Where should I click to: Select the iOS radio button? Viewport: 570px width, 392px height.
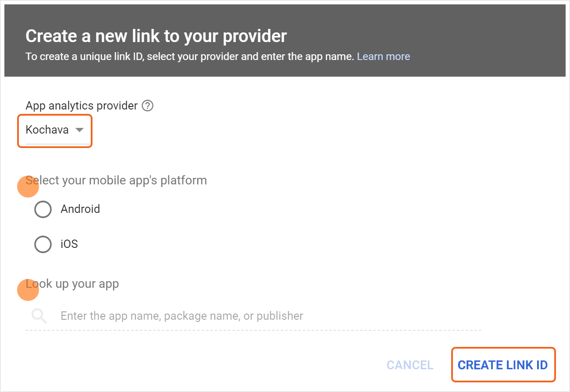point(43,244)
